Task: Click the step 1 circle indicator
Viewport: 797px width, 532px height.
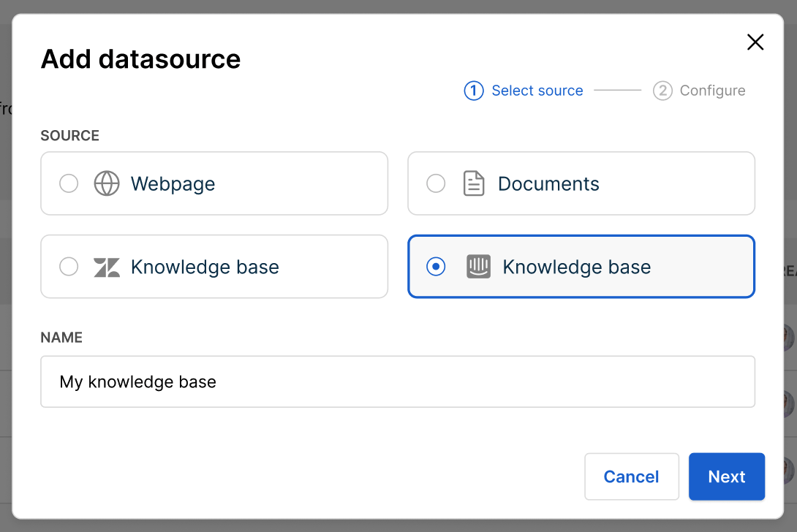Action: (474, 91)
